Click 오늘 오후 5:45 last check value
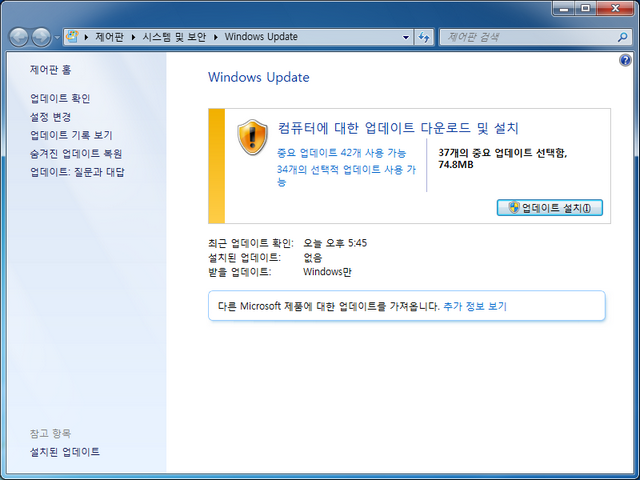 click(335, 243)
